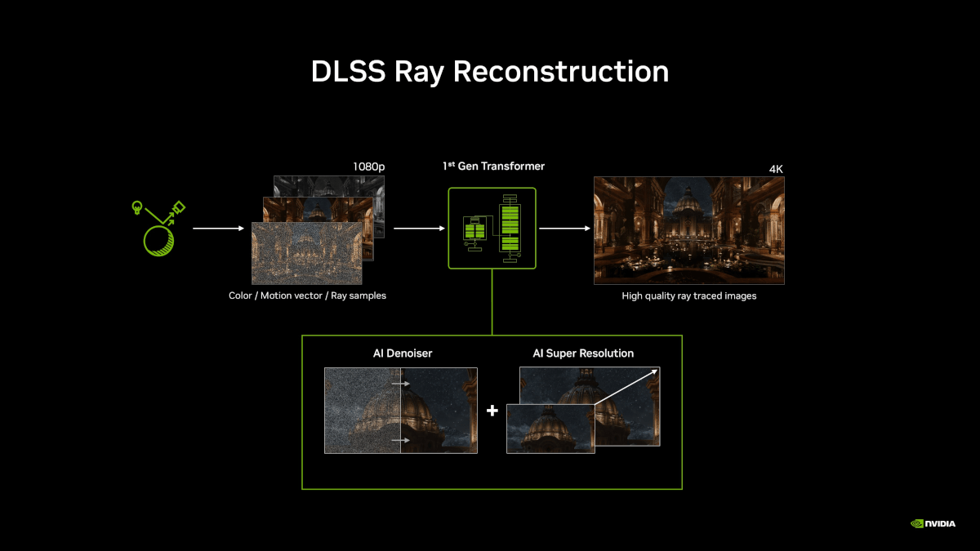Image resolution: width=980 pixels, height=551 pixels.
Task: Open the 4K ray traced output image
Action: tap(689, 230)
